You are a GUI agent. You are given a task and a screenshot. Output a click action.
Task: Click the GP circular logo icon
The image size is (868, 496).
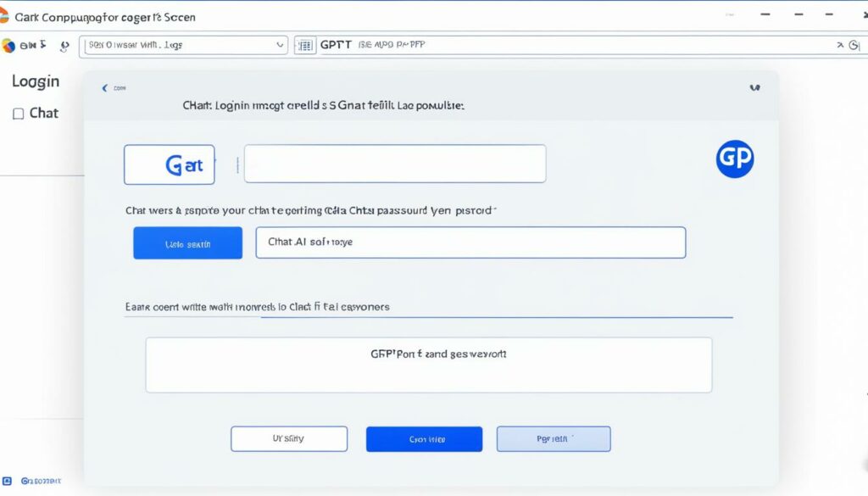click(x=734, y=159)
